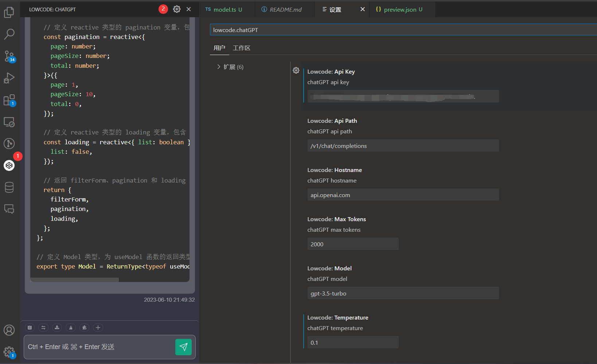
Task: Edit the Temperature field showing 0.1
Action: [353, 342]
